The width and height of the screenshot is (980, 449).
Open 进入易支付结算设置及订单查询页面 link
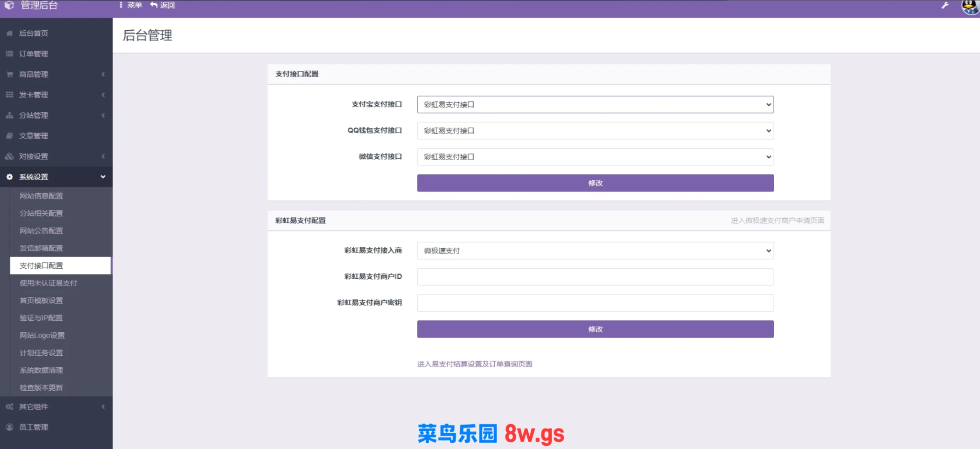(x=475, y=364)
